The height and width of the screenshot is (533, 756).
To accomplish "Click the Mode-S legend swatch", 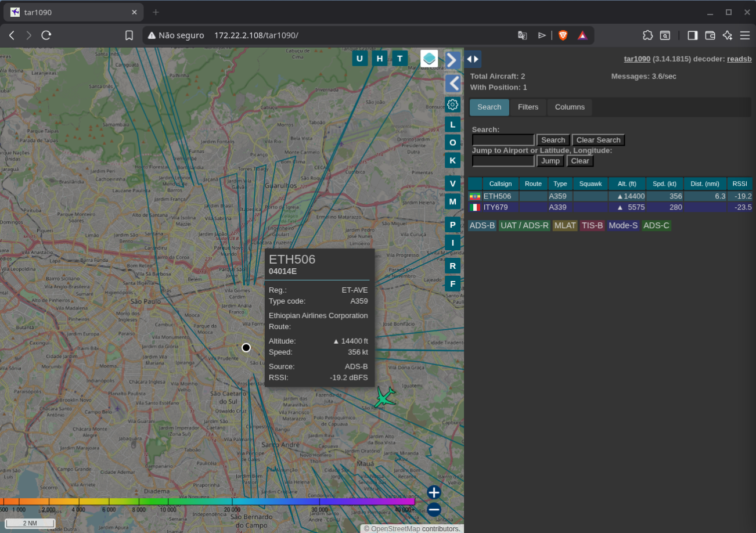I will (x=623, y=225).
